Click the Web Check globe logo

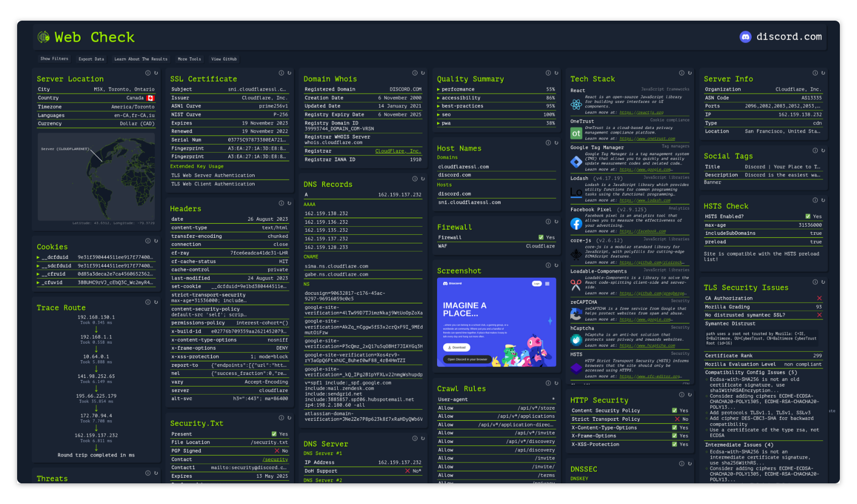[x=44, y=36]
